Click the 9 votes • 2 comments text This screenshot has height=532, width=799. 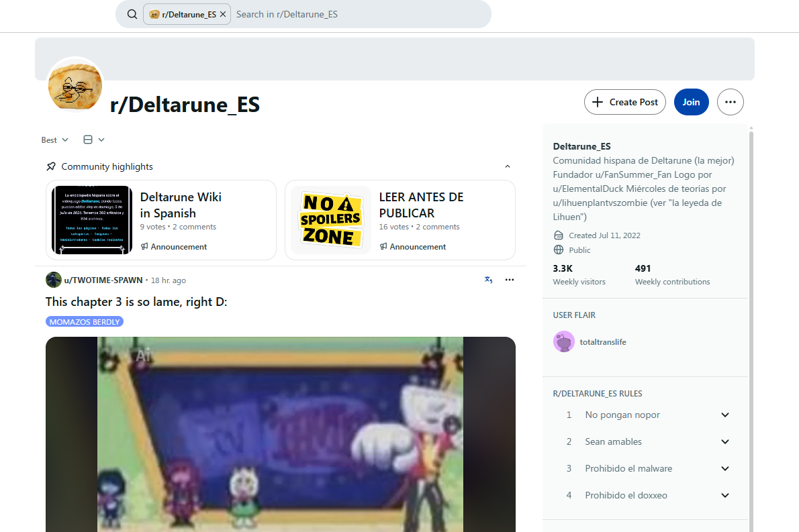pos(179,227)
